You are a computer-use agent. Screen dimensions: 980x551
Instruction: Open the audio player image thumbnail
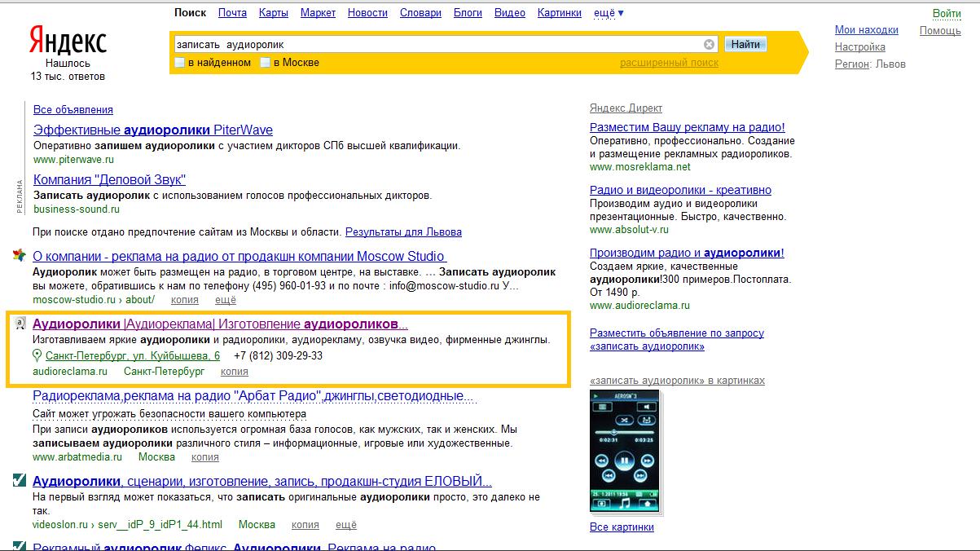pyautogui.click(x=624, y=452)
